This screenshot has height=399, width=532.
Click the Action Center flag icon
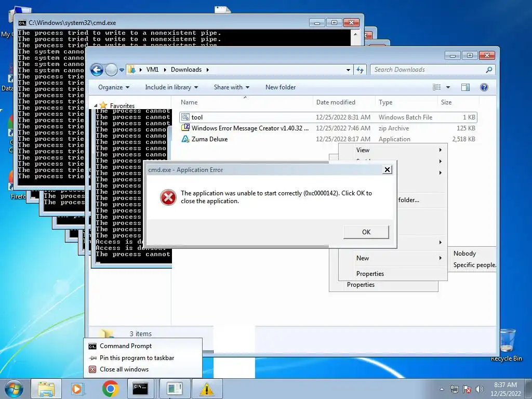[x=467, y=389]
